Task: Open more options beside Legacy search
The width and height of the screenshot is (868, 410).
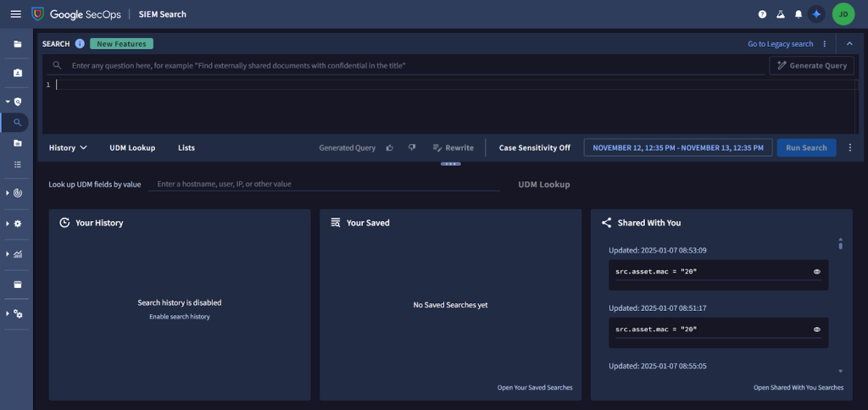Action: click(825, 44)
